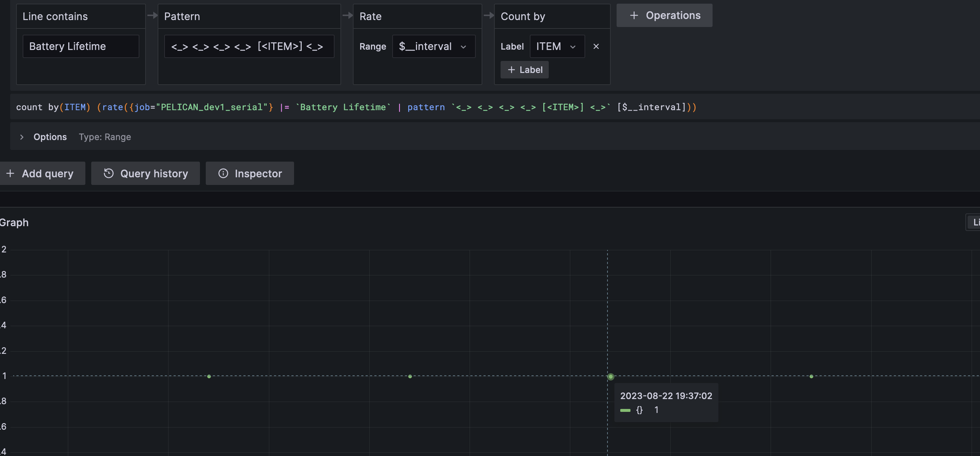Click the Pattern expression input field
The image size is (980, 456).
(249, 46)
